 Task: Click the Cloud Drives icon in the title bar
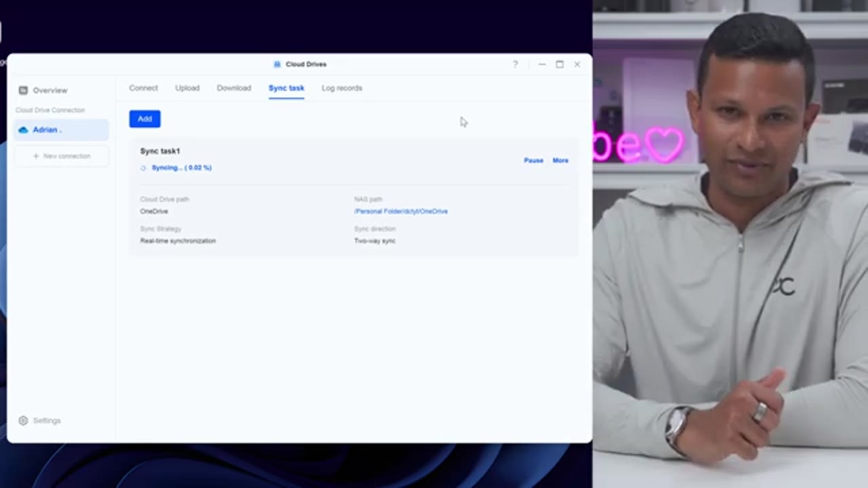(277, 64)
